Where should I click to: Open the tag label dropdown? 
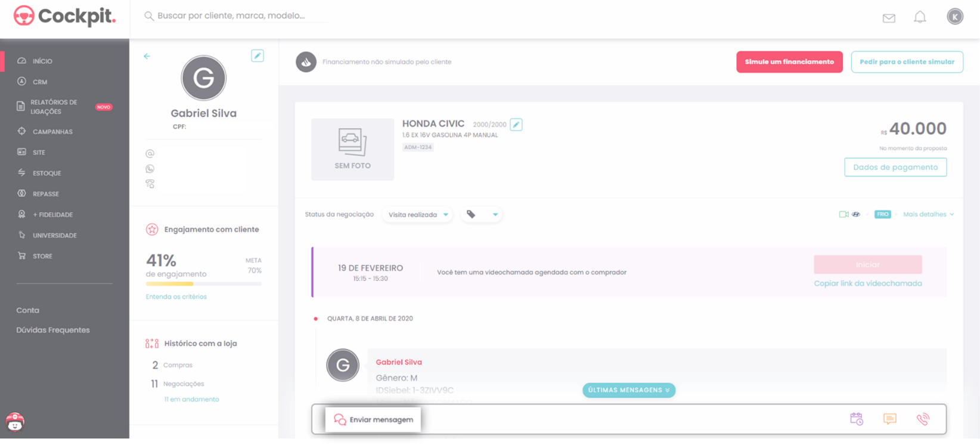pyautogui.click(x=482, y=215)
